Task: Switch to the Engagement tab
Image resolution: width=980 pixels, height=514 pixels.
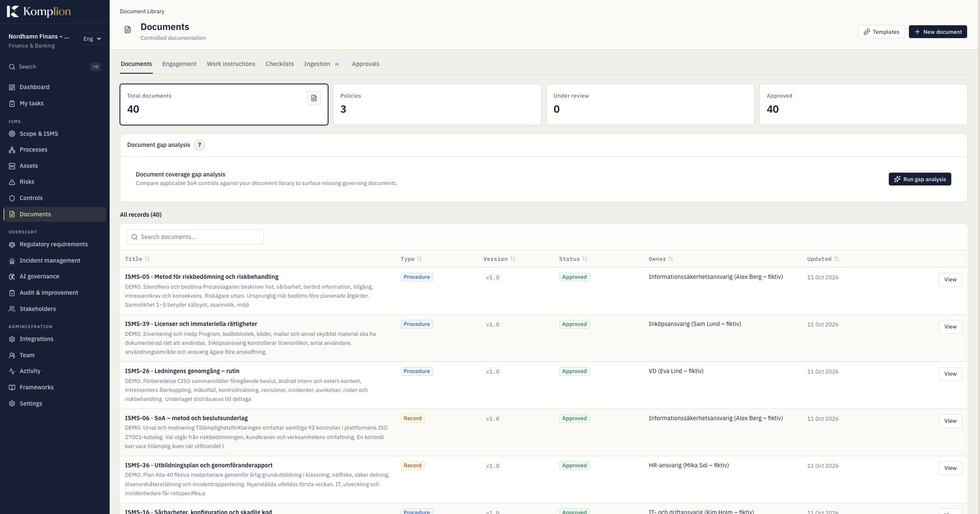Action: [x=179, y=64]
